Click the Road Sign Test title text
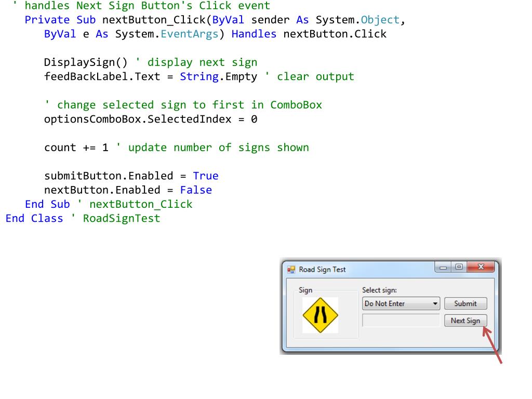The width and height of the screenshot is (532, 399). click(322, 270)
